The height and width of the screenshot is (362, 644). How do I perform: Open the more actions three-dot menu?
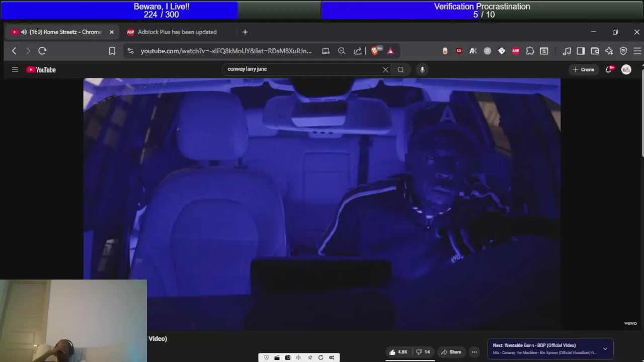point(474,352)
